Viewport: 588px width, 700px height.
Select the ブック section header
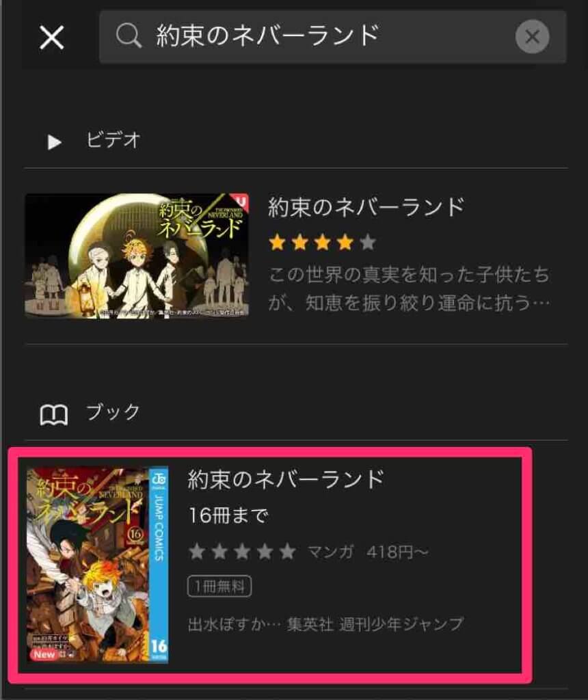113,412
